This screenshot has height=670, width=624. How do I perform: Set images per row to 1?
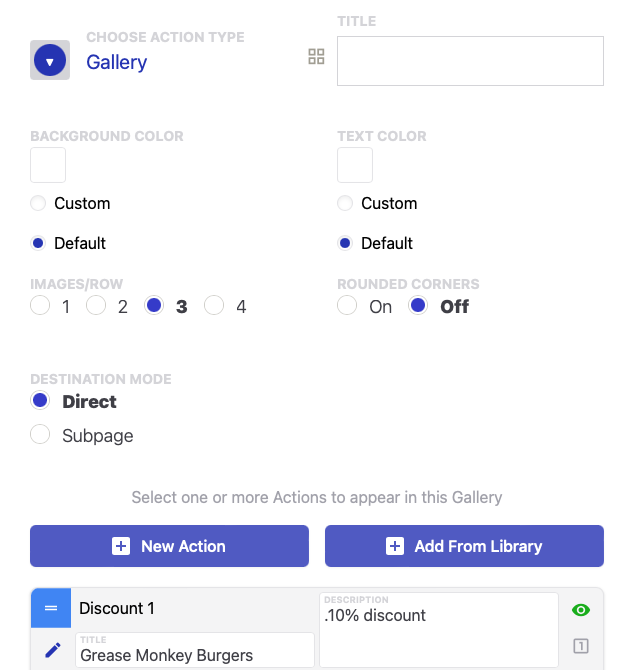click(x=40, y=306)
